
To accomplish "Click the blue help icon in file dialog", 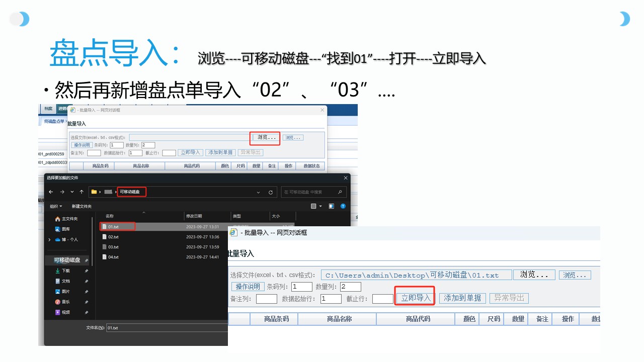I will click(x=343, y=206).
